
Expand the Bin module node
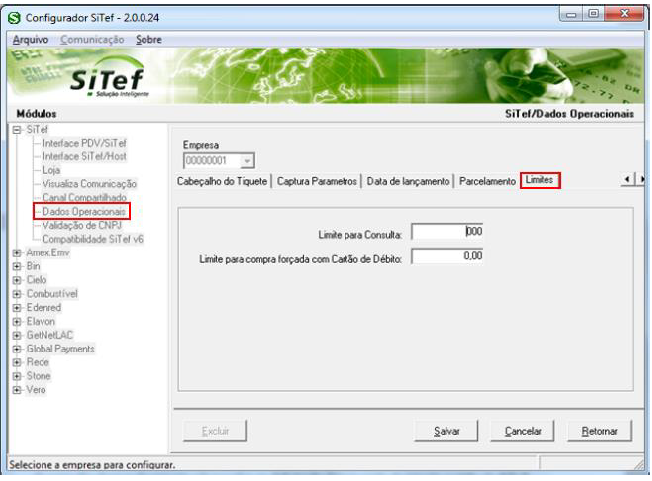(17, 266)
